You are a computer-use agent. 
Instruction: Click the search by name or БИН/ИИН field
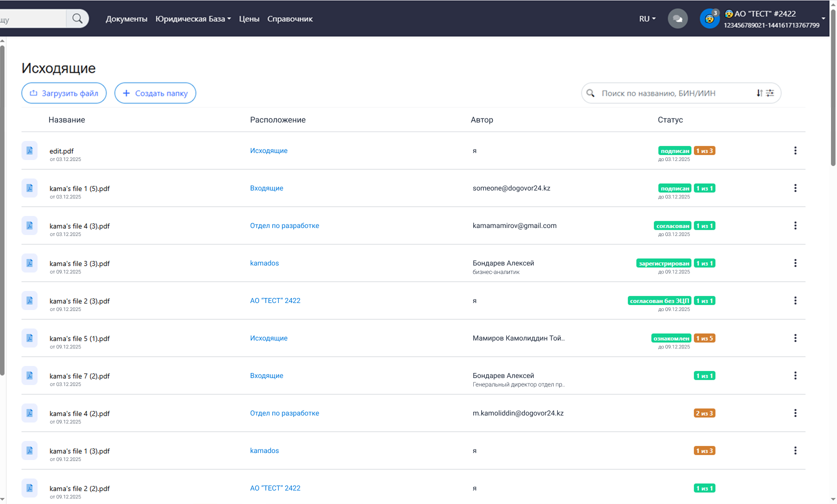click(675, 93)
